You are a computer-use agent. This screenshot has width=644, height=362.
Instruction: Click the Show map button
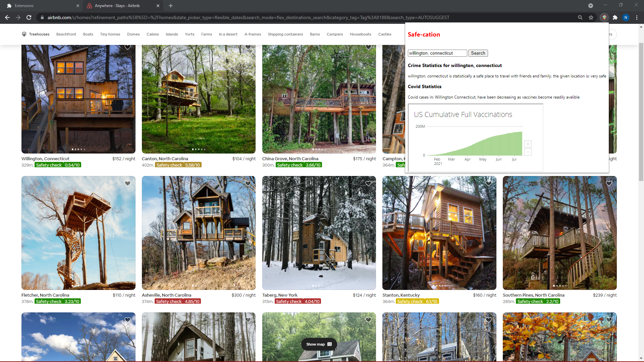pos(319,344)
